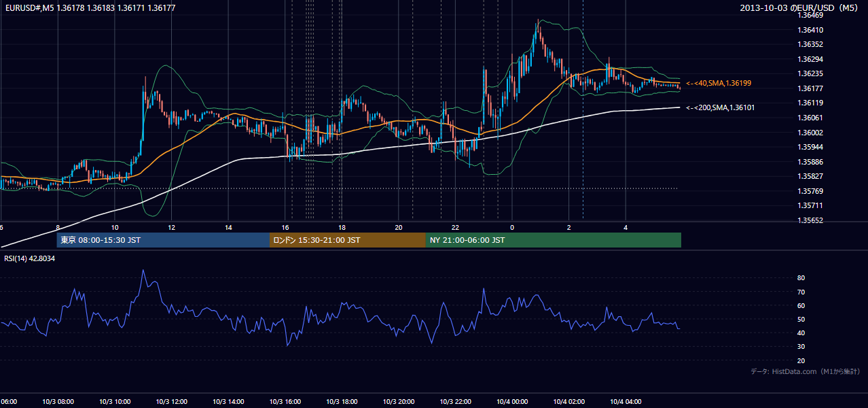Open the HistData.com data source credit
The width and height of the screenshot is (868, 408).
805,371
